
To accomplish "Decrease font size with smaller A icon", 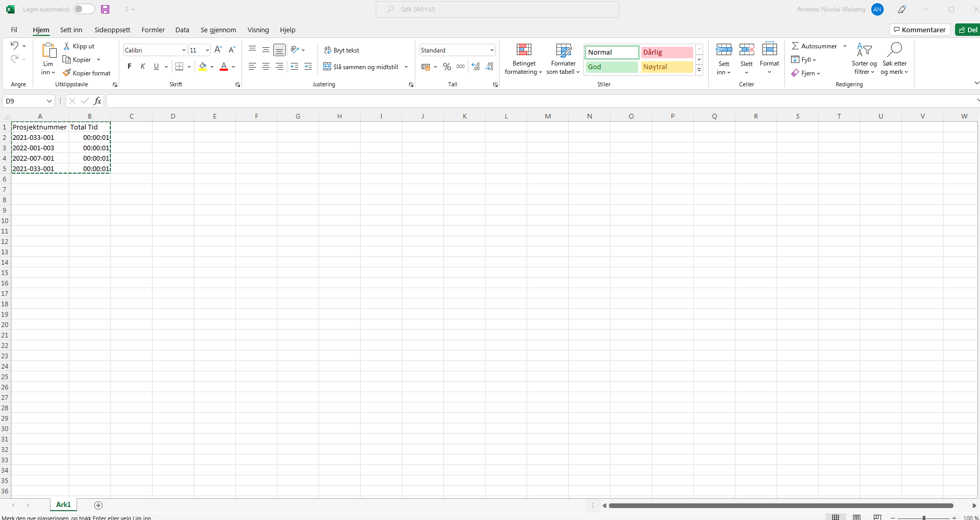I will pyautogui.click(x=232, y=50).
